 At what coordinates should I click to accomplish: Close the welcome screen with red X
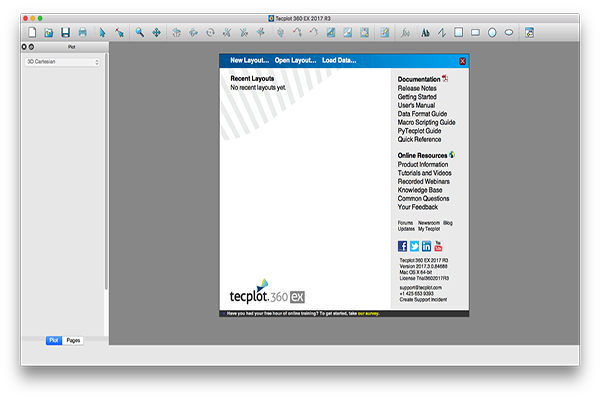462,61
